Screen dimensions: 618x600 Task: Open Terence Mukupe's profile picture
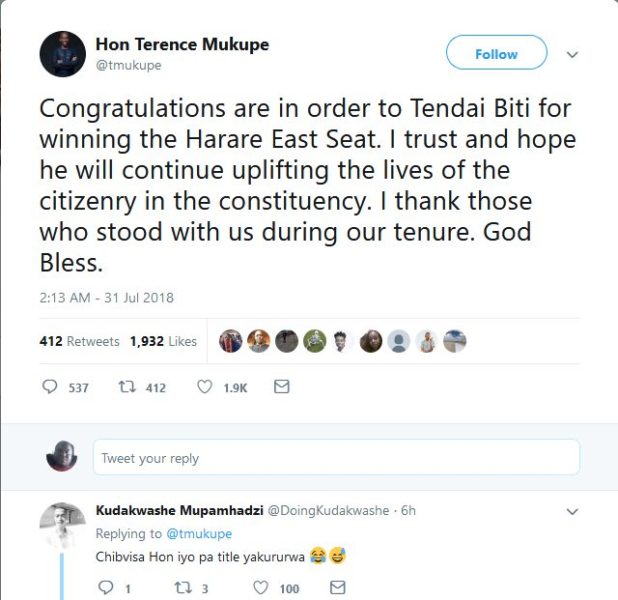click(62, 54)
